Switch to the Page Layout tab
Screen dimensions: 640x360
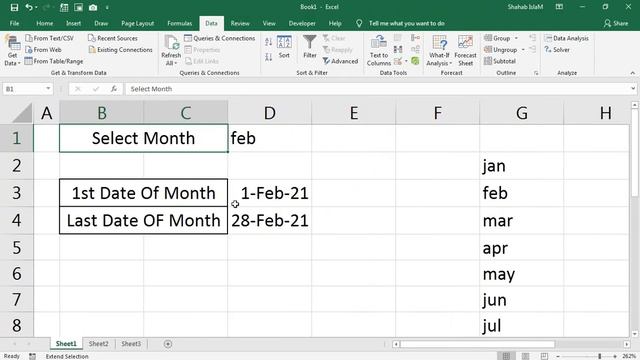click(138, 23)
